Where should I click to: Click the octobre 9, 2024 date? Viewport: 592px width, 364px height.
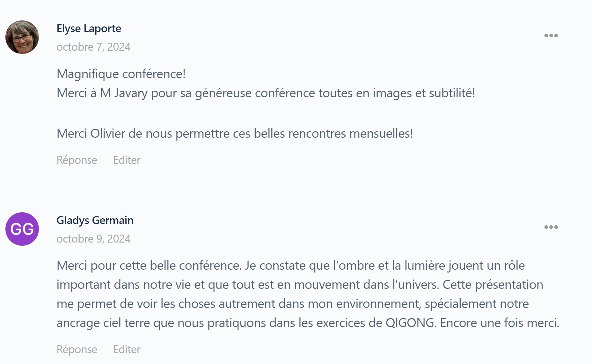click(x=93, y=239)
